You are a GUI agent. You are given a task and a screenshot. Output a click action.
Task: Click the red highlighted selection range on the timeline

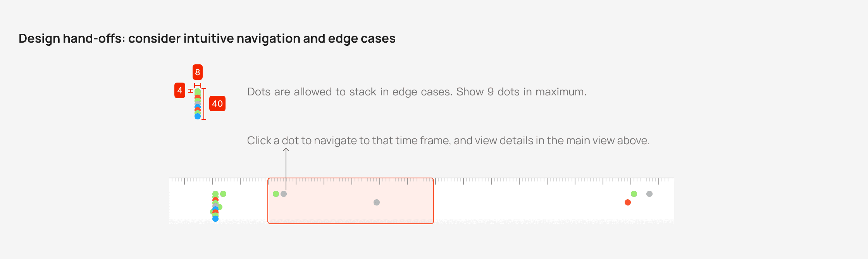coord(351,201)
